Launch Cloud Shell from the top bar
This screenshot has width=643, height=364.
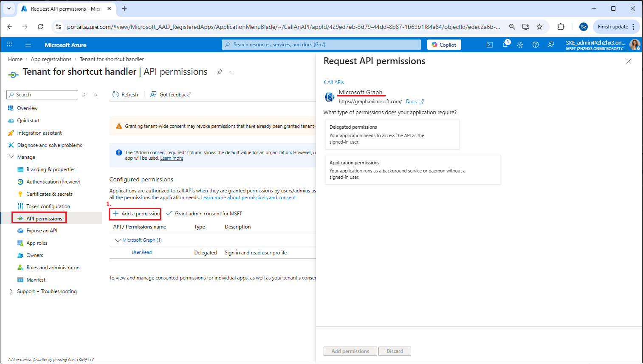coord(490,45)
